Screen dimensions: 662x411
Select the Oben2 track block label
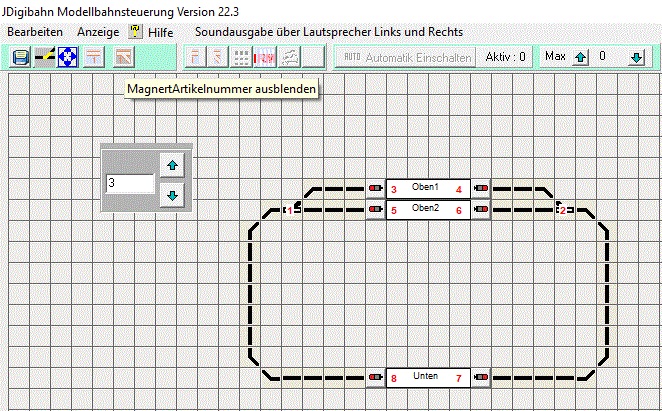425,208
